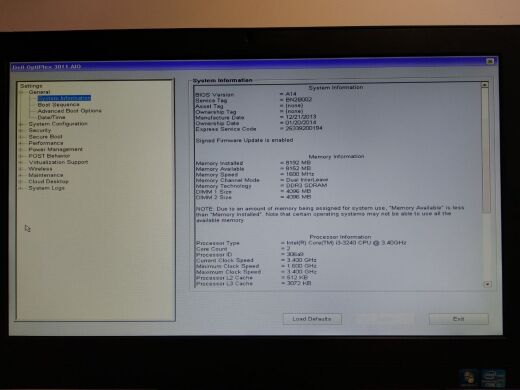This screenshot has height=390, width=520.
Task: Expand Performance with its plus box
Action: 21,143
